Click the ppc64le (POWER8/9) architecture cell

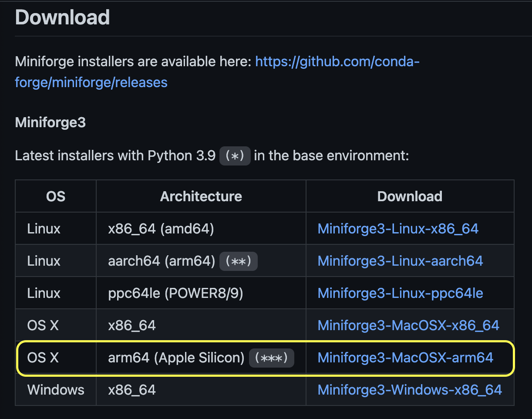(175, 293)
